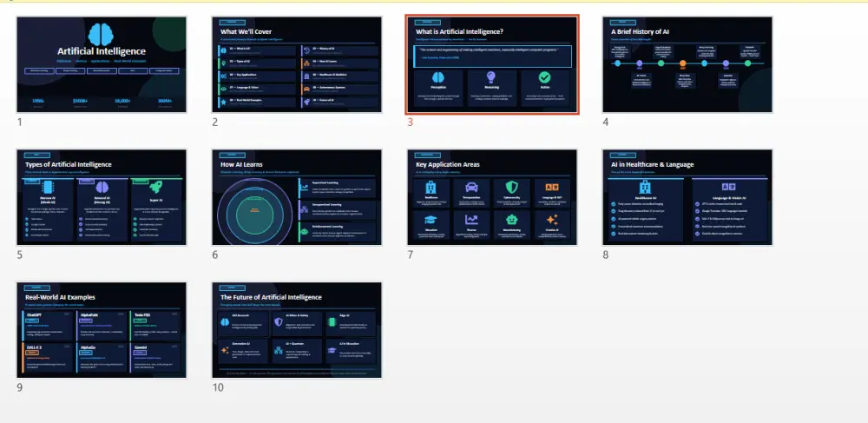Select the Key Application Areas slide thumbnail
The image size is (868, 423).
[492, 197]
